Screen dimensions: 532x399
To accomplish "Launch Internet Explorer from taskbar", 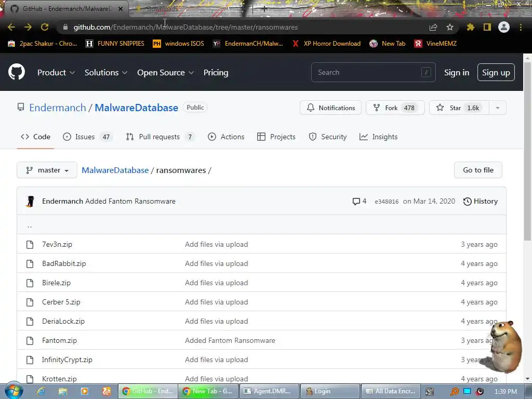I will coord(41,391).
